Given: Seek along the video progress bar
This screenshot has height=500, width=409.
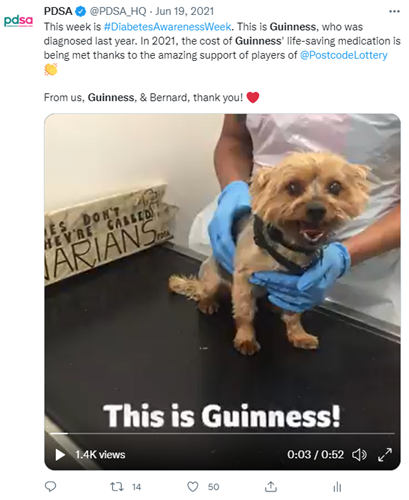Looking at the screenshot, I should pyautogui.click(x=222, y=433).
